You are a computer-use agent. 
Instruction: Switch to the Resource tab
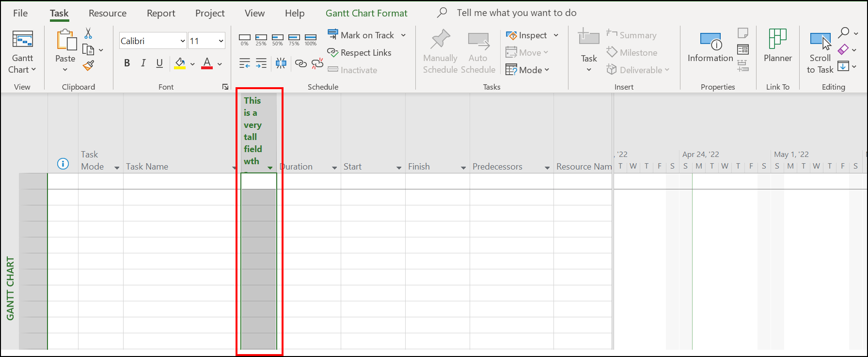108,13
